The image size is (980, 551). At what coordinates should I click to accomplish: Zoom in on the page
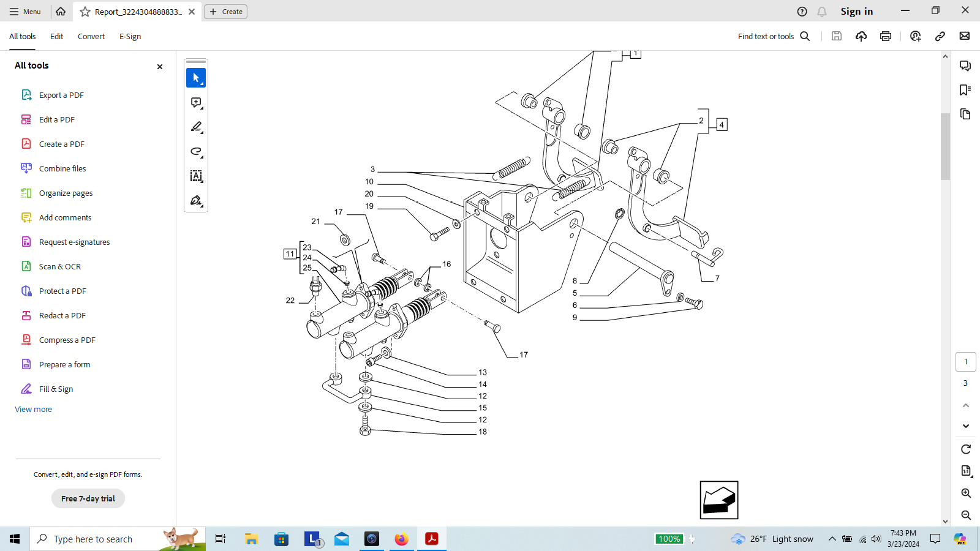pos(966,493)
